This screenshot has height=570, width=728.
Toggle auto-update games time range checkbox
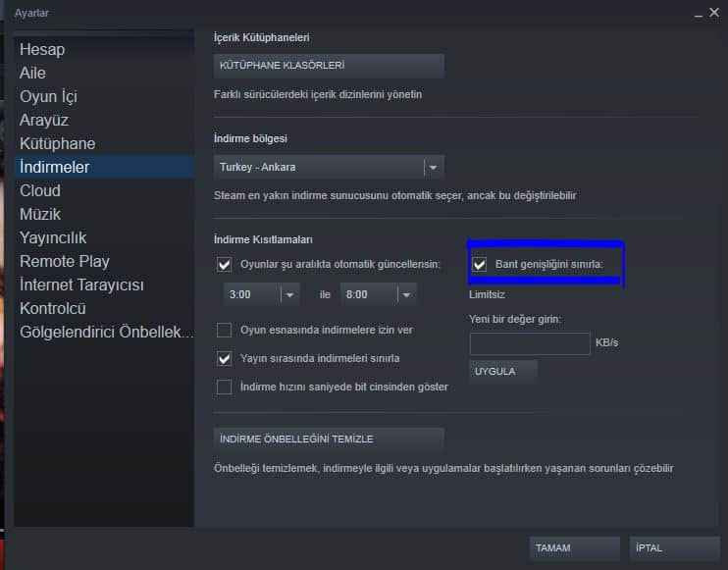[225, 265]
